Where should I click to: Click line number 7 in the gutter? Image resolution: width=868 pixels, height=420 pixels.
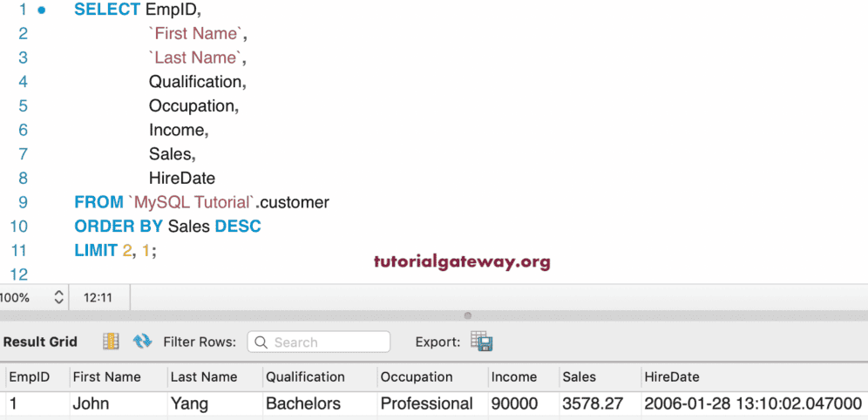pyautogui.click(x=23, y=154)
